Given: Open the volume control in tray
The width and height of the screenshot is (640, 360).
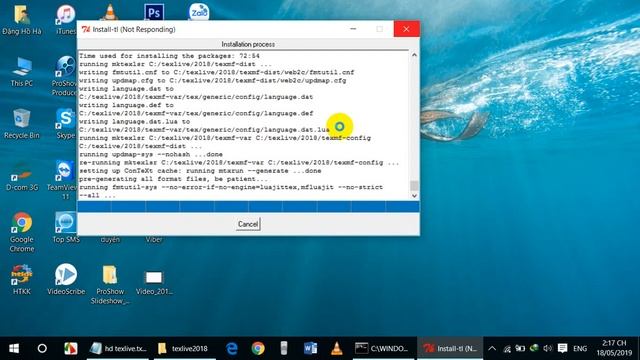Looking at the screenshot, I should 547,348.
